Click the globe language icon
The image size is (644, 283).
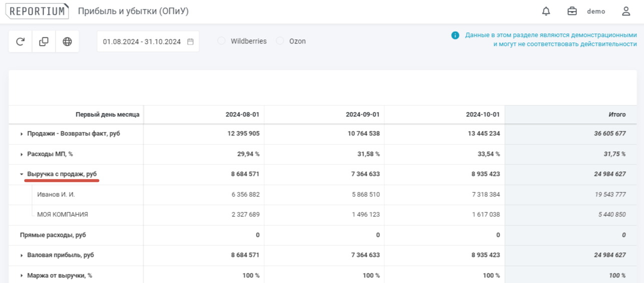pyautogui.click(x=67, y=41)
